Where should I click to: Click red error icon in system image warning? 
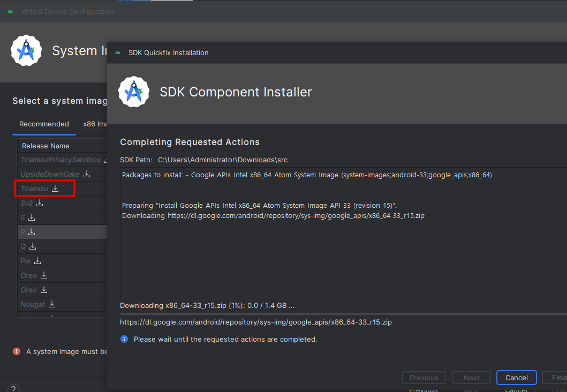(x=17, y=351)
